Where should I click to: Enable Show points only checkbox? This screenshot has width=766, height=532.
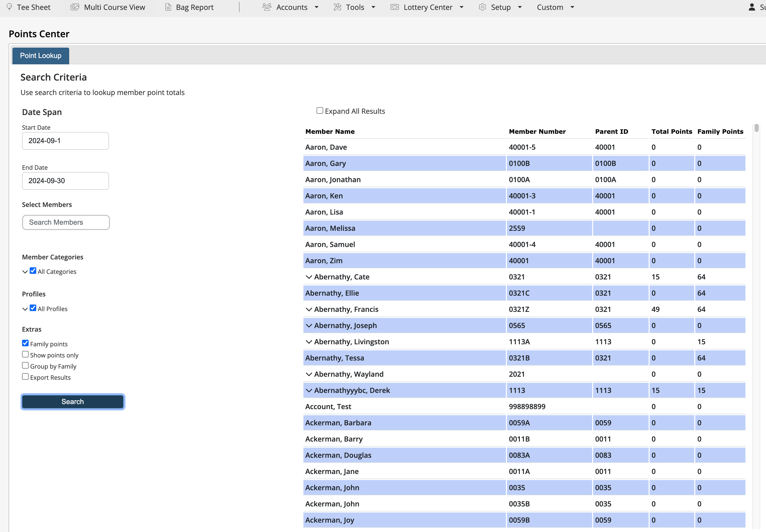25,354
